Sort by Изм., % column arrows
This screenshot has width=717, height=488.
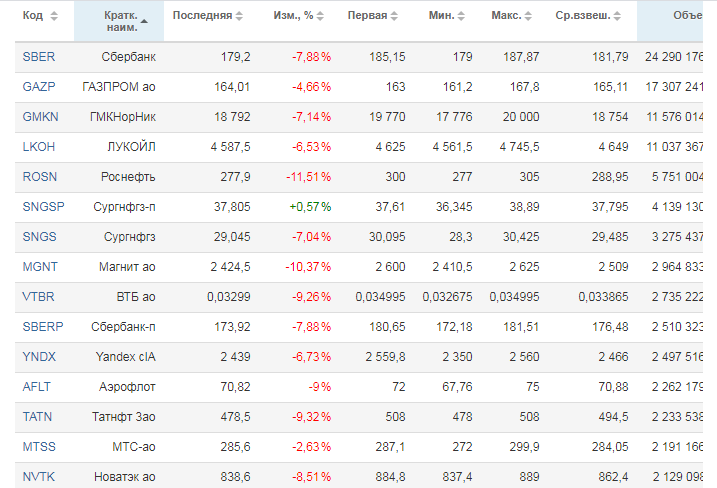(320, 16)
